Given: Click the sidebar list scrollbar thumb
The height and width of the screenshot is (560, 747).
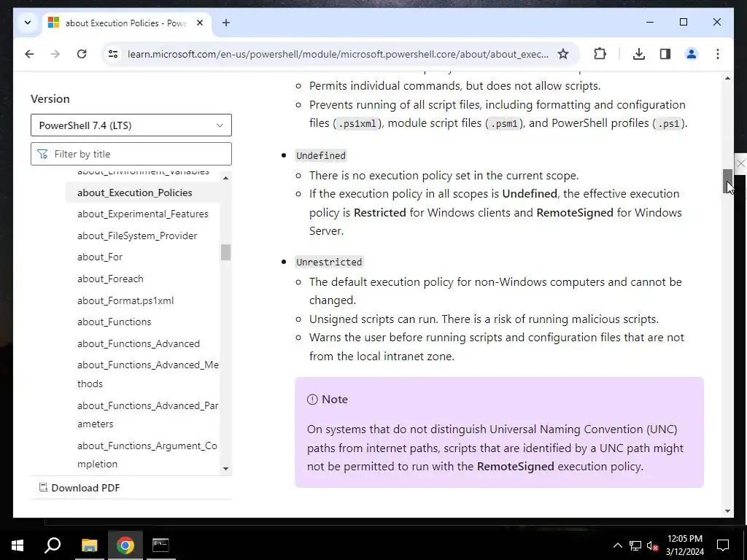Looking at the screenshot, I should (x=226, y=252).
